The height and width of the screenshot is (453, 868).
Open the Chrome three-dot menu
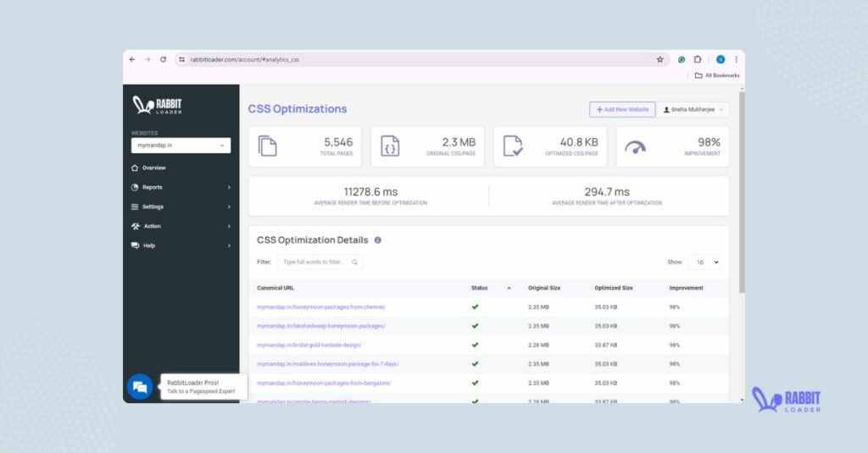tap(736, 60)
